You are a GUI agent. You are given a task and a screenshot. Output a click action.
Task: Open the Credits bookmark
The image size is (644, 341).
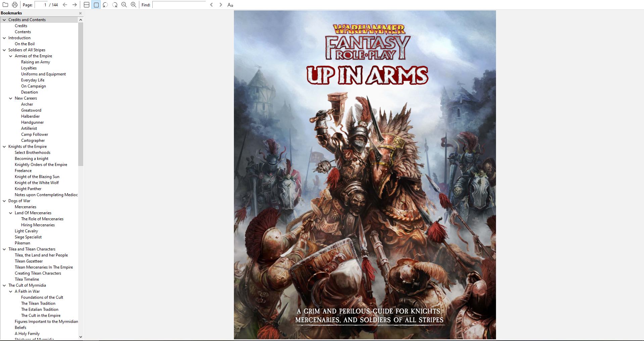coord(21,26)
